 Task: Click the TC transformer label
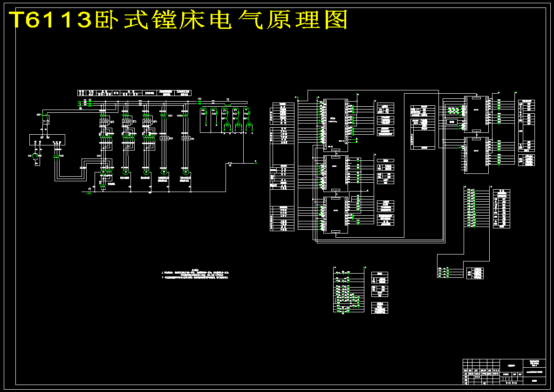tap(228, 100)
